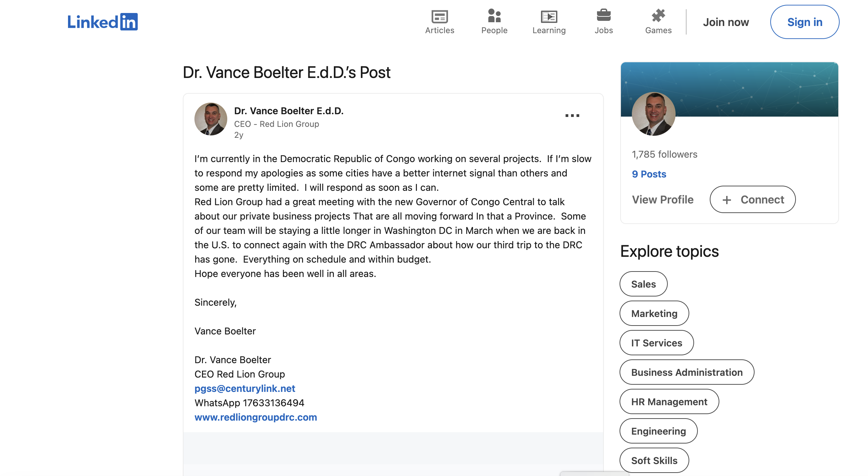
Task: Open the pgss@centurylink.net email link
Action: 245,388
